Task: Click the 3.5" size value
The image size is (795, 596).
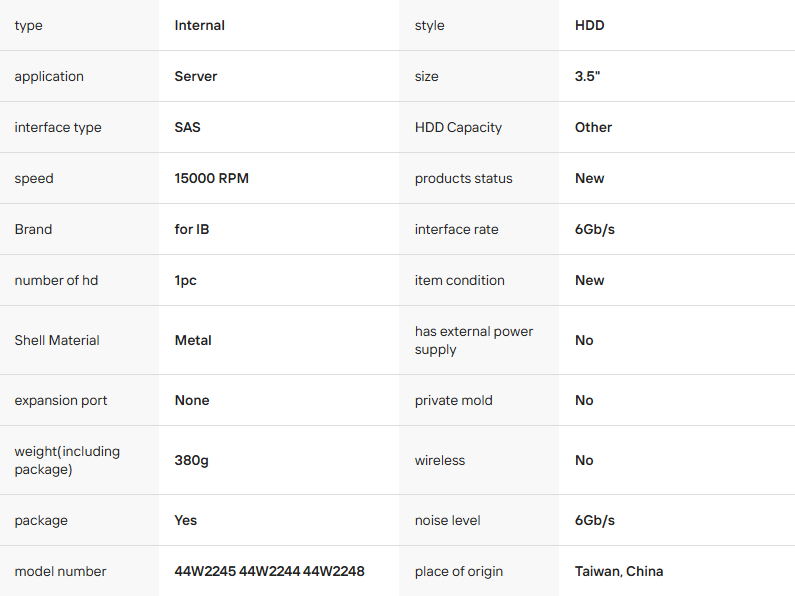Action: pos(587,76)
